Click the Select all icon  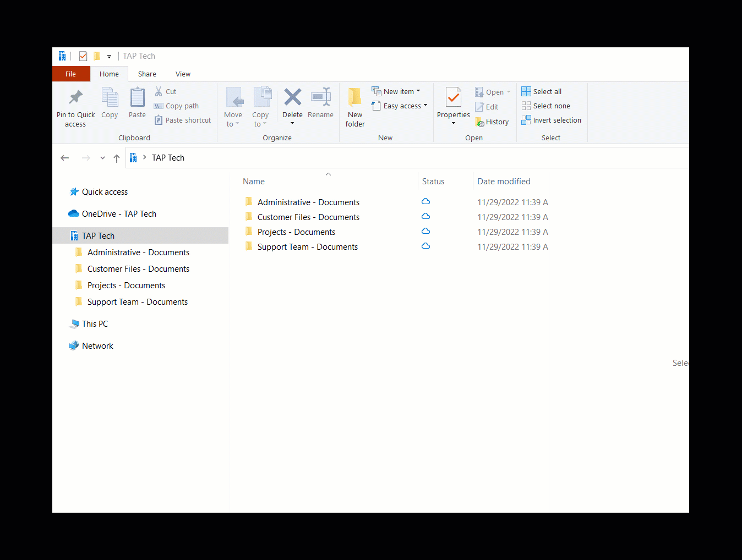[526, 91]
